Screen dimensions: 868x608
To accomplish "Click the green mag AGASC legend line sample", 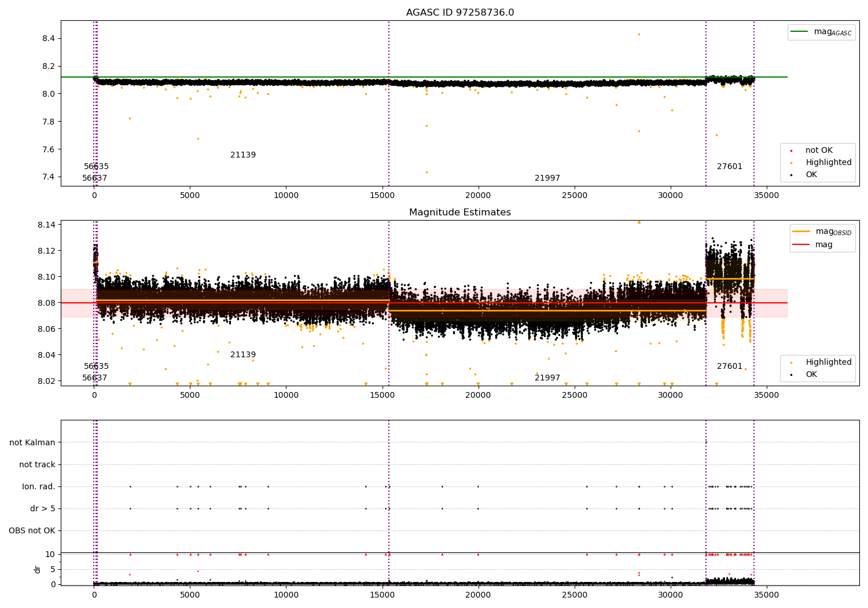I will click(x=799, y=32).
